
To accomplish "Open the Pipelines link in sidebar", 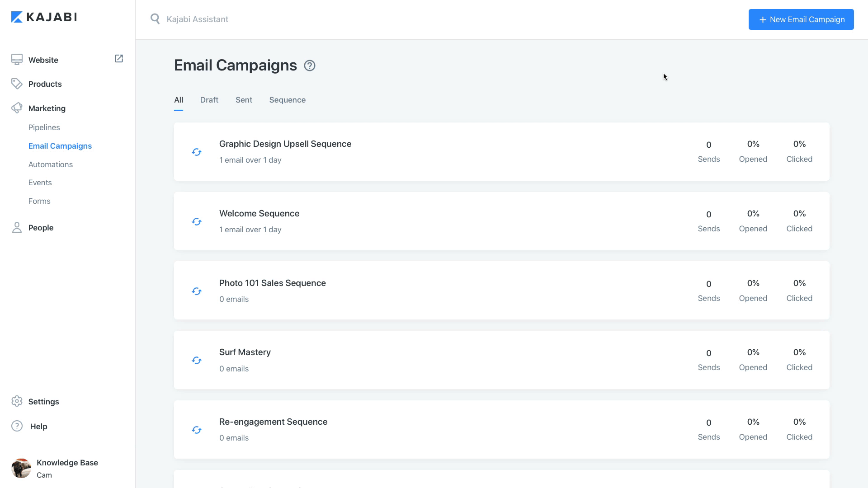I will pyautogui.click(x=44, y=127).
